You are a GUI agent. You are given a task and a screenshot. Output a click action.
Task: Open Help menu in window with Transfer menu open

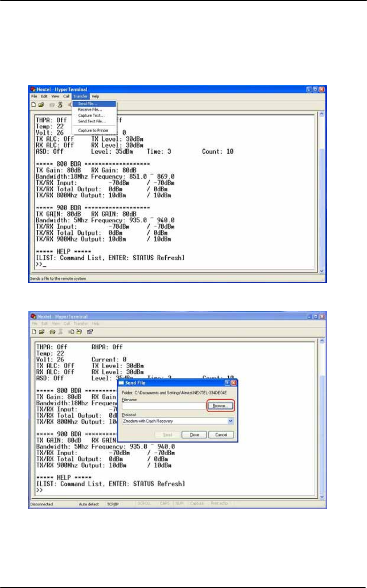pos(95,96)
